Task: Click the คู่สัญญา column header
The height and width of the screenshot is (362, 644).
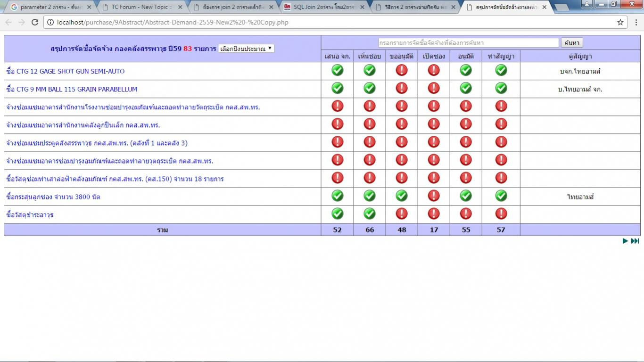Action: tap(580, 56)
